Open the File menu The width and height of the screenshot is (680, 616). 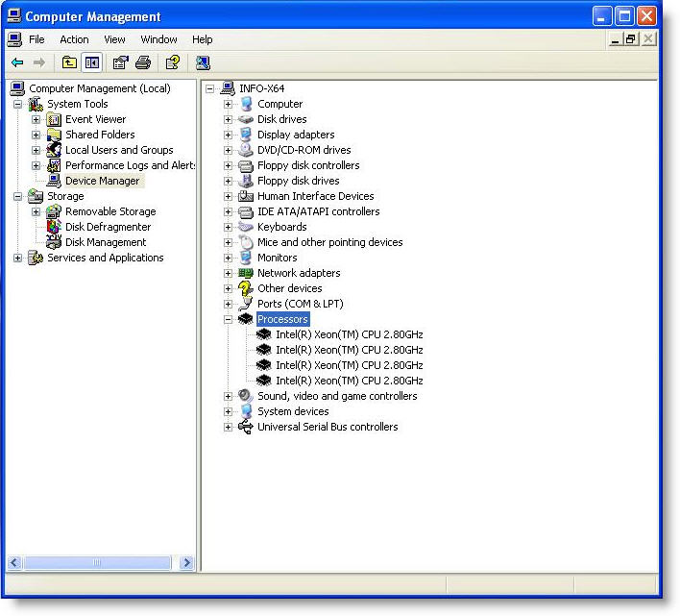36,39
